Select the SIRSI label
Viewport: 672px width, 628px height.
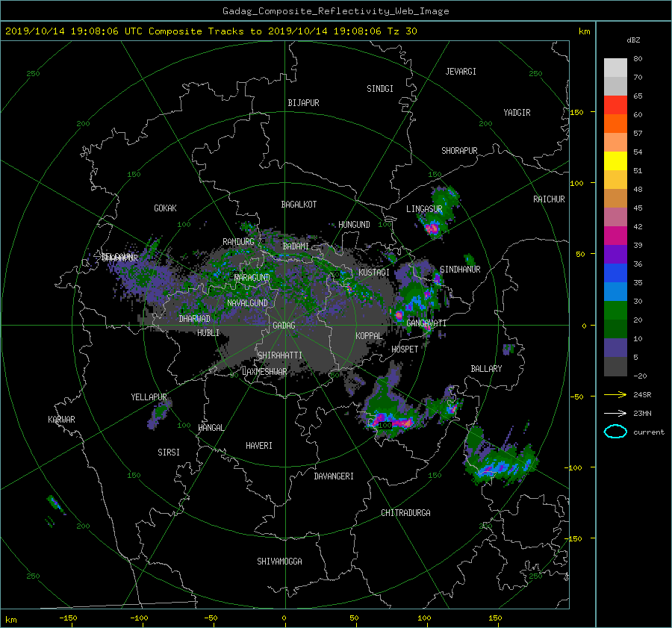coord(169,453)
